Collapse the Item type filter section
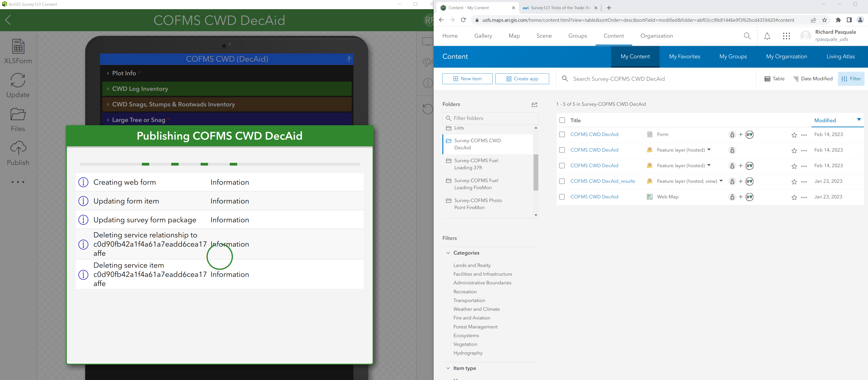This screenshot has height=380, width=868. pyautogui.click(x=448, y=368)
